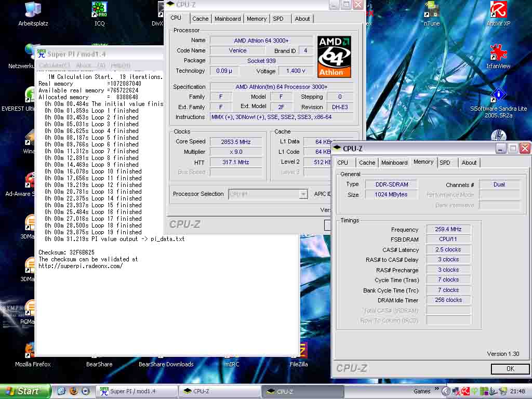Click DRAM Idle Timer 256 clocks

pyautogui.click(x=448, y=300)
